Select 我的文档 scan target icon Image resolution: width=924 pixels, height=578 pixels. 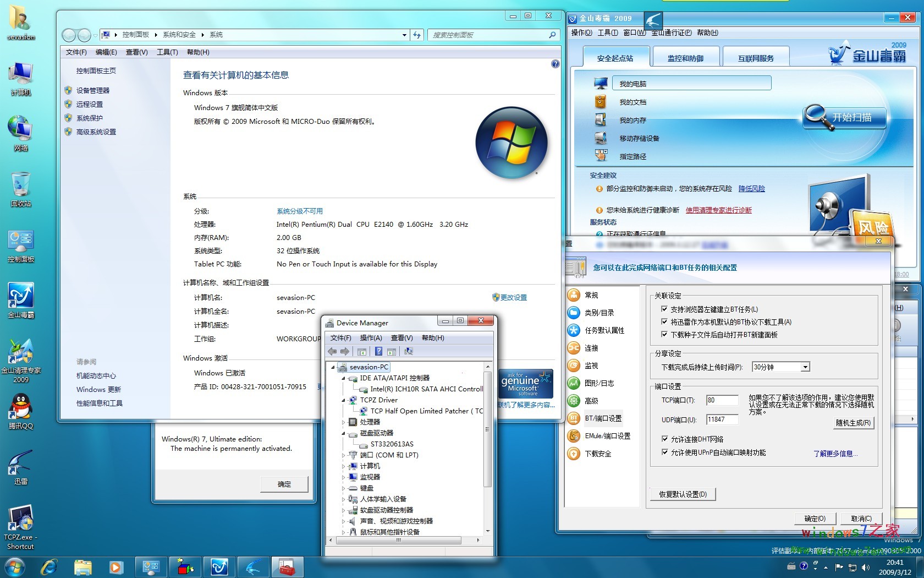click(x=601, y=102)
